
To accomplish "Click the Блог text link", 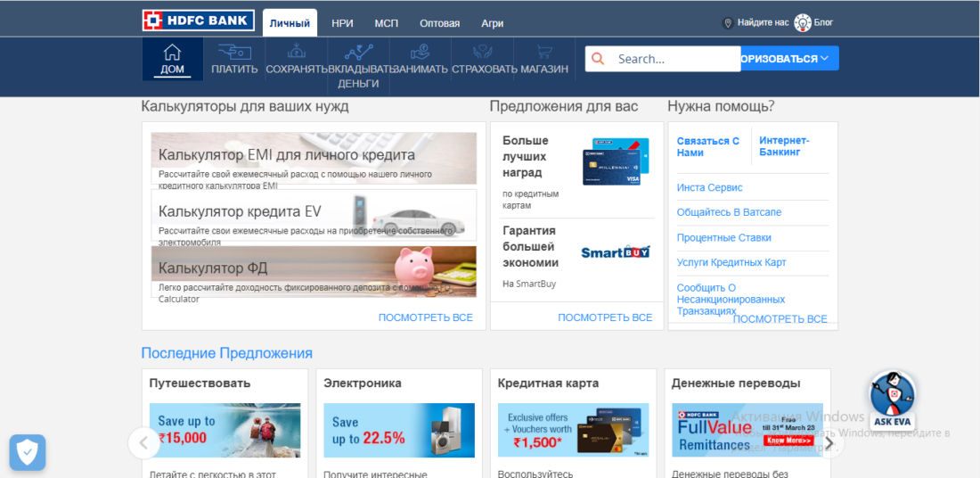I will pyautogui.click(x=823, y=23).
